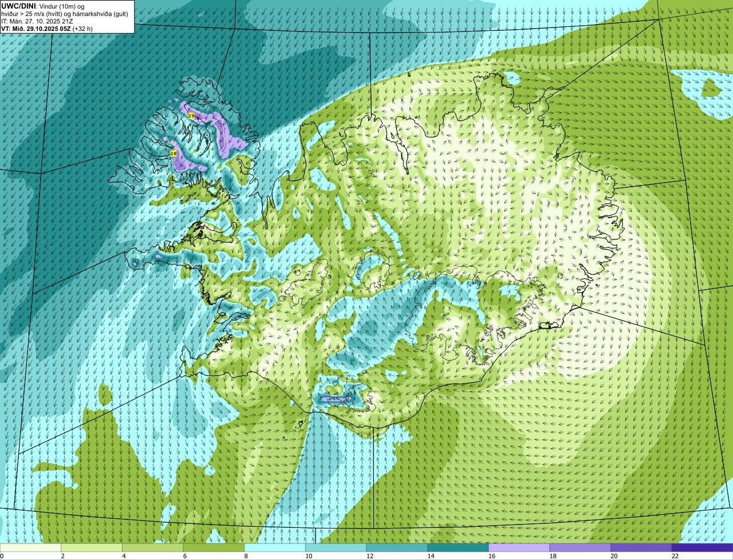Click the 2–4 m/s legend color swatch

[92, 547]
